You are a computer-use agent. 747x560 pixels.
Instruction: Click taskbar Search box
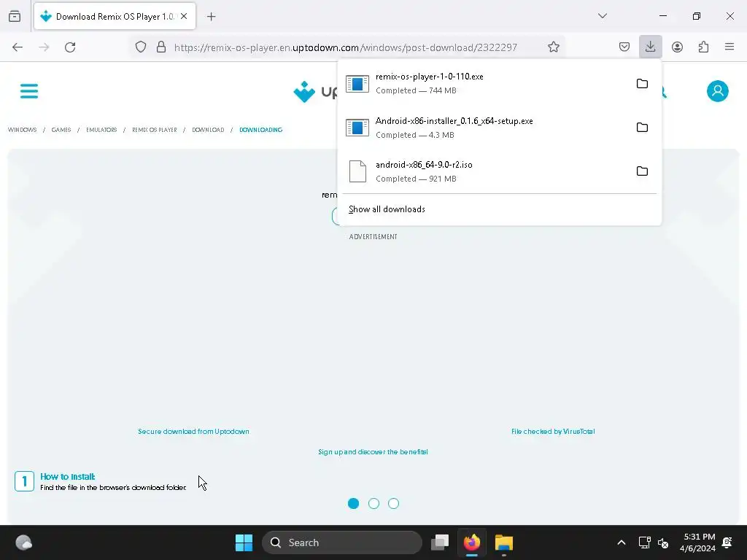pos(342,542)
